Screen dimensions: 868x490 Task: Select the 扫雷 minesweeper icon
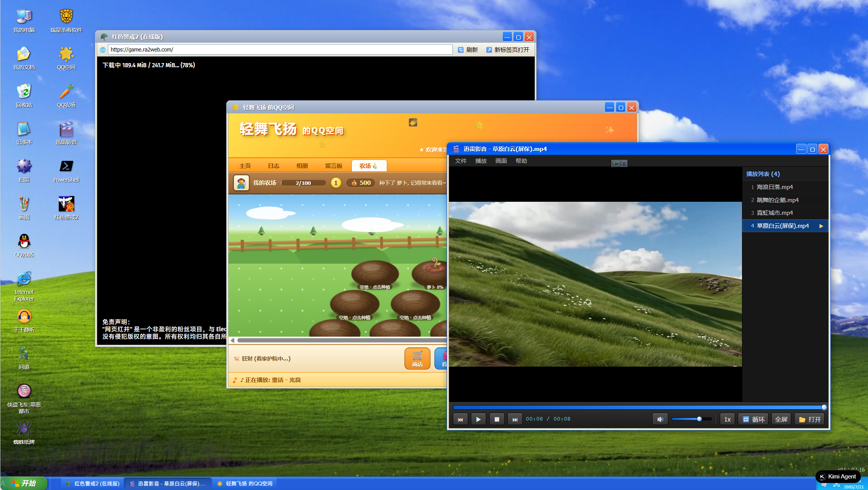point(24,171)
